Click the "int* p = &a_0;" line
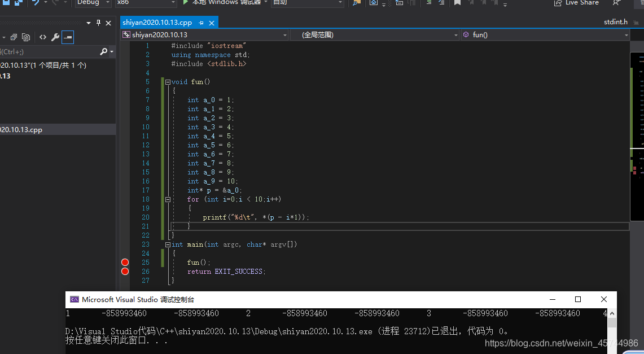644x354 pixels. [215, 190]
